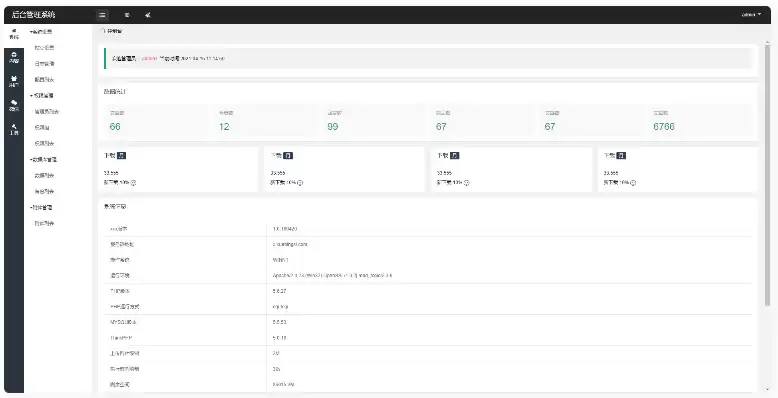Click the Apache environment value in table
Viewport: 778px width, 398px height.
pos(332,275)
